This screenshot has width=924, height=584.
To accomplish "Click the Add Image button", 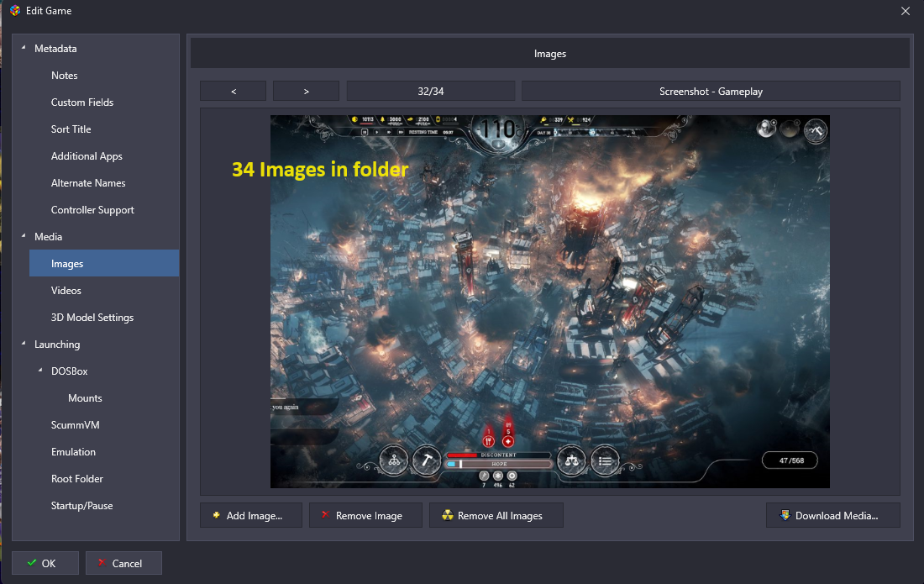I will [251, 515].
